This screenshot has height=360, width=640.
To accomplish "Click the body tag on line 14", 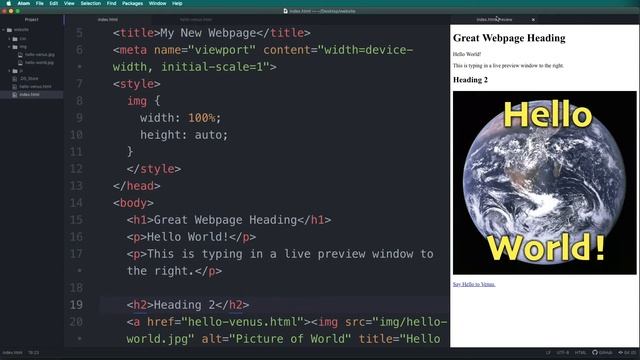I will tap(133, 203).
